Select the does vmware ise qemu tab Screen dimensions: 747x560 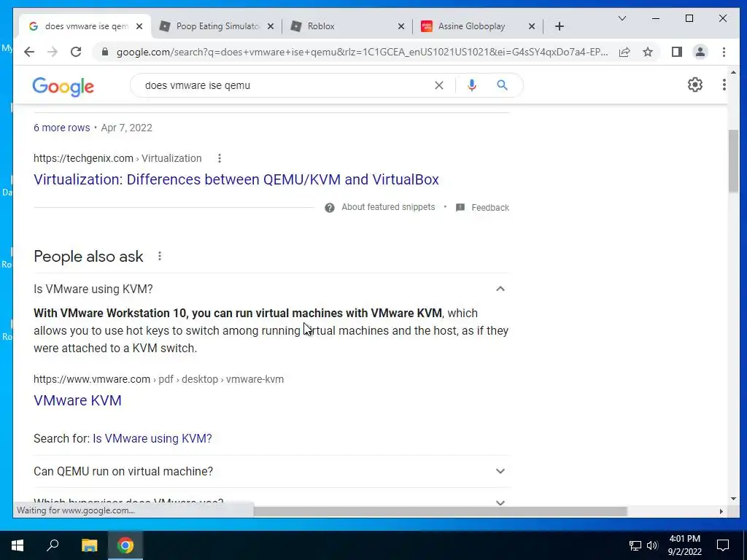pyautogui.click(x=85, y=26)
